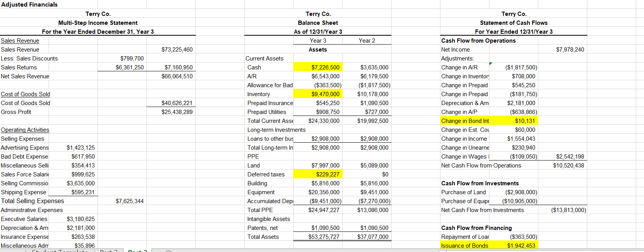Select the highlighted Change in Bond Int label
644x252 pixels.
[x=465, y=121]
